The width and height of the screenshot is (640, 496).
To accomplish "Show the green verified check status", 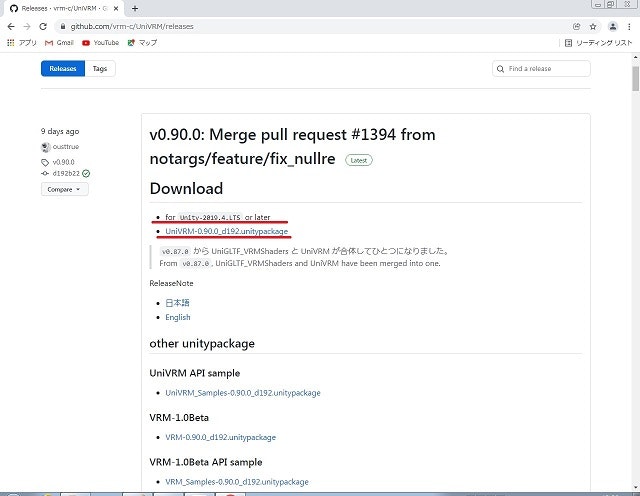I will [x=86, y=173].
